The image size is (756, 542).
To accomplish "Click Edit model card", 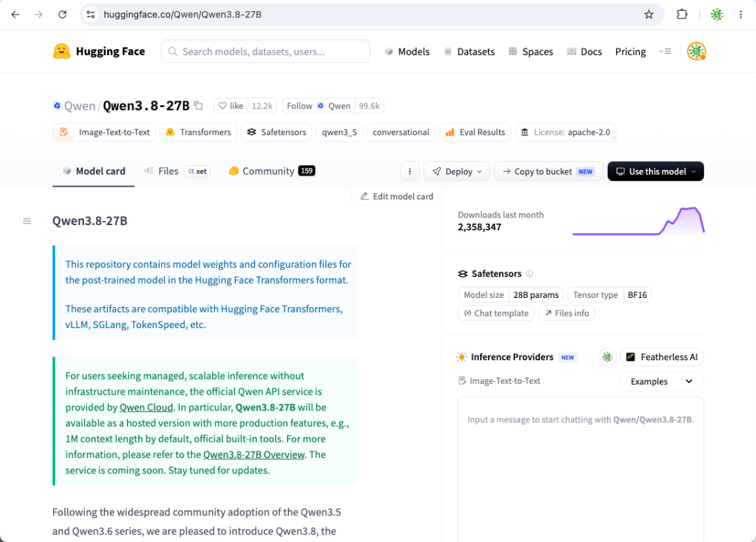I will (x=397, y=196).
